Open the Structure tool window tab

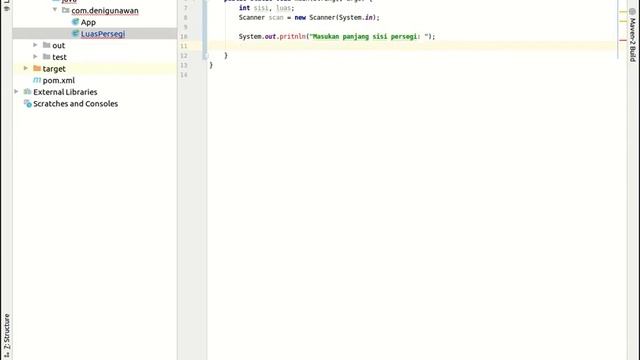point(7,336)
